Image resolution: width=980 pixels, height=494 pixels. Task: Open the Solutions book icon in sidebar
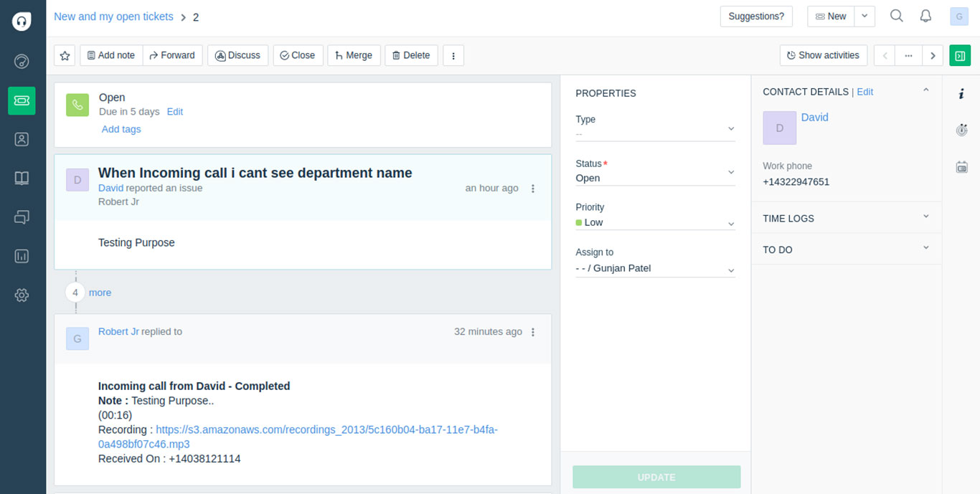click(x=22, y=179)
